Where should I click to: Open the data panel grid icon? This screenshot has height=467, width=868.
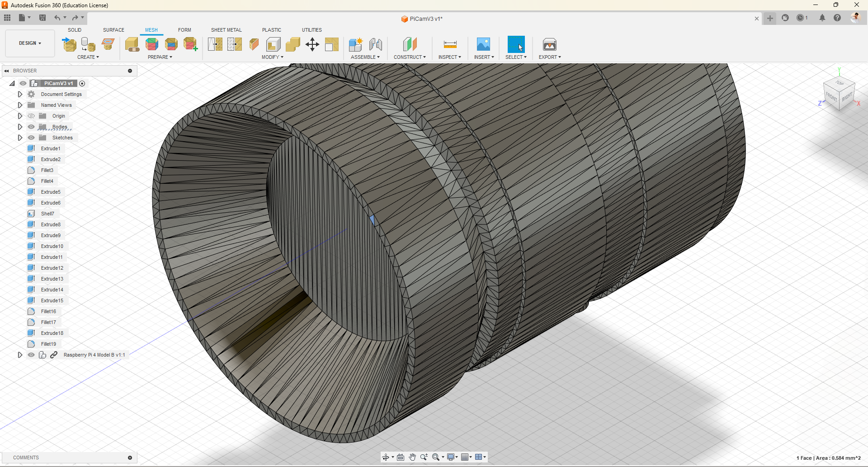(7, 18)
